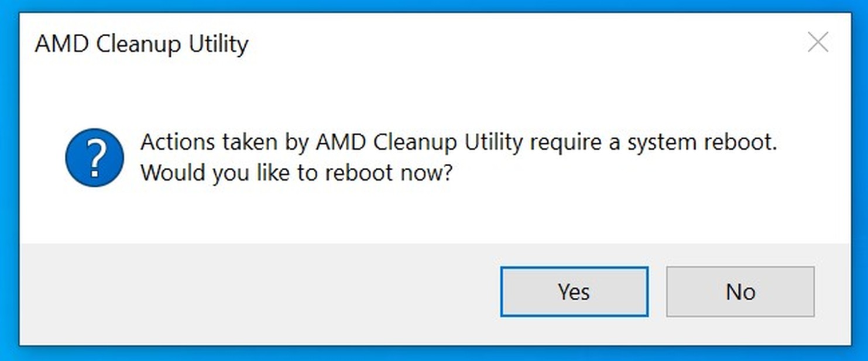Click the No button
Screen dimensions: 868x361
740,291
